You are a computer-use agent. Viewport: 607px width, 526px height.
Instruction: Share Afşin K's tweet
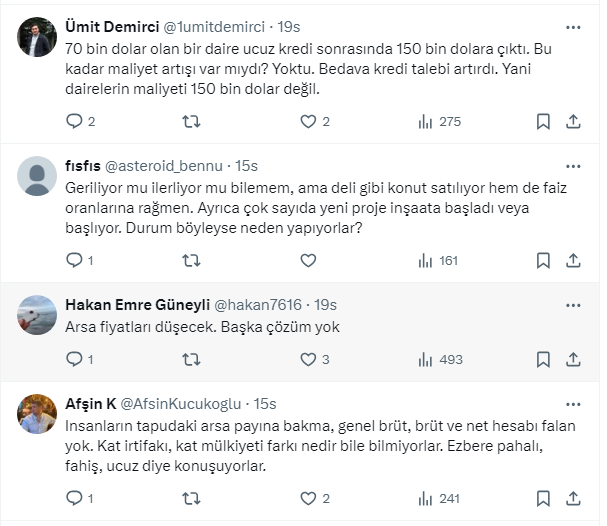click(574, 498)
